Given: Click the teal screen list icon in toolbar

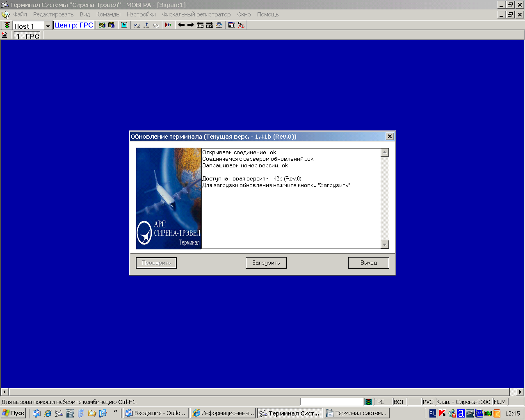Looking at the screenshot, I should [x=124, y=25].
